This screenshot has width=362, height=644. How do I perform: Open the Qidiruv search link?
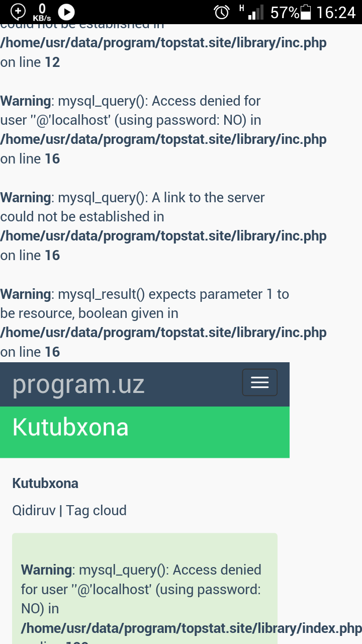[34, 510]
